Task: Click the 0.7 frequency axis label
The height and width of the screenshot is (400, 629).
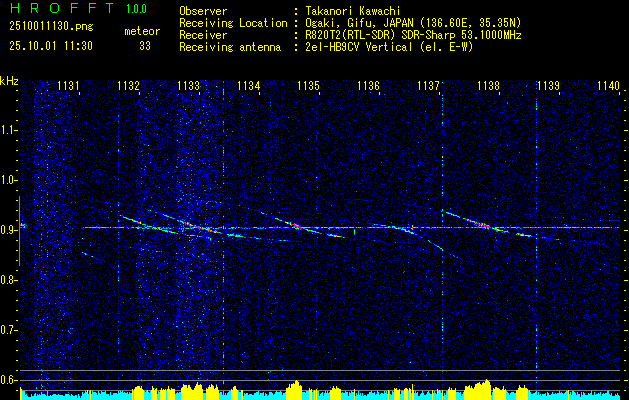Action: tap(8, 330)
